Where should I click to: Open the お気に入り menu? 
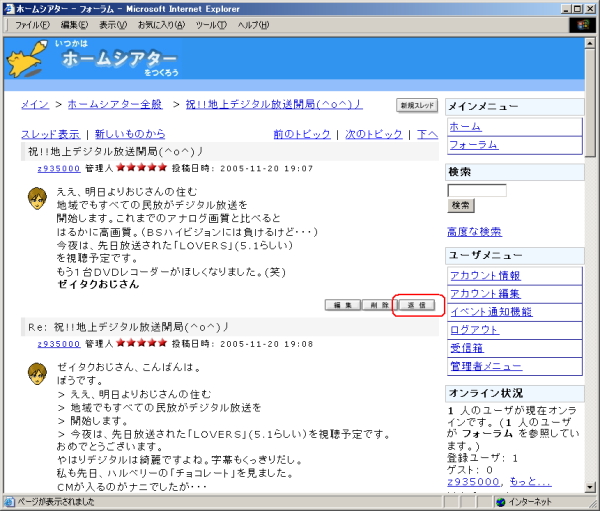pos(161,25)
